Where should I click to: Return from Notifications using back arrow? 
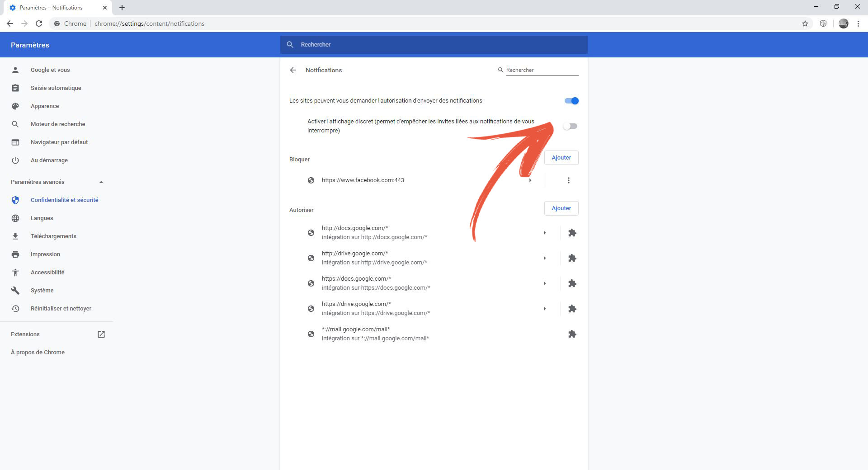[293, 70]
